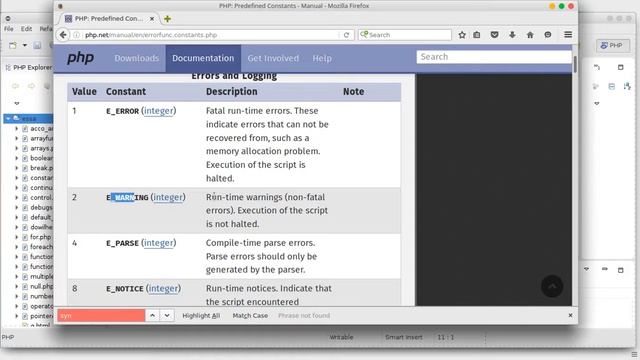Image resolution: width=640 pixels, height=360 pixels.
Task: Click the php logo
Action: pos(80,58)
